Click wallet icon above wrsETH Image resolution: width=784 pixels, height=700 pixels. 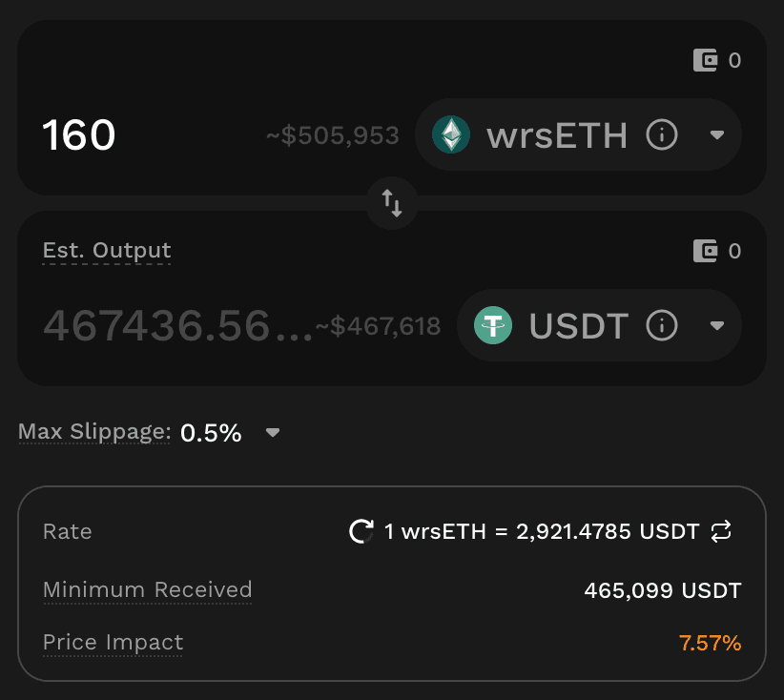tap(705, 61)
